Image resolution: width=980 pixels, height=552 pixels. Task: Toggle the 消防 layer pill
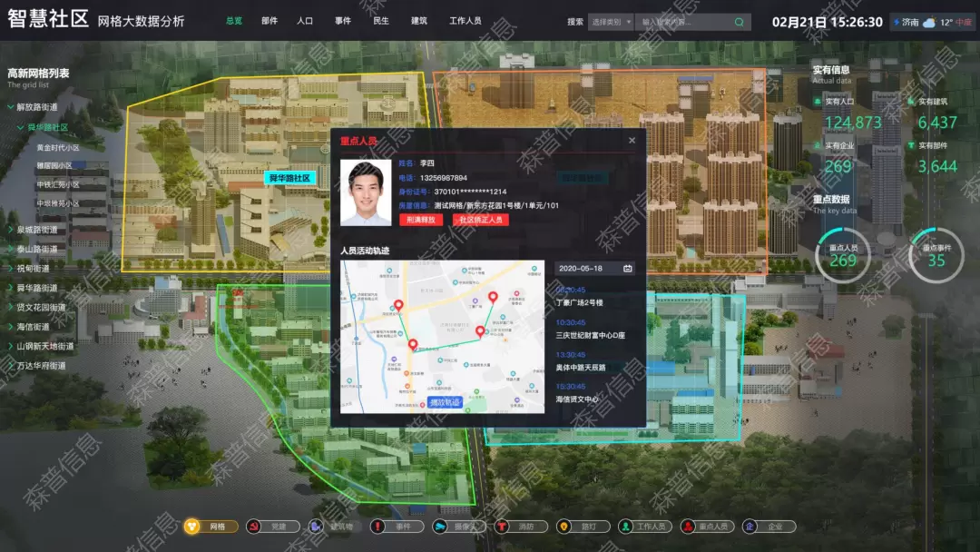[521, 527]
